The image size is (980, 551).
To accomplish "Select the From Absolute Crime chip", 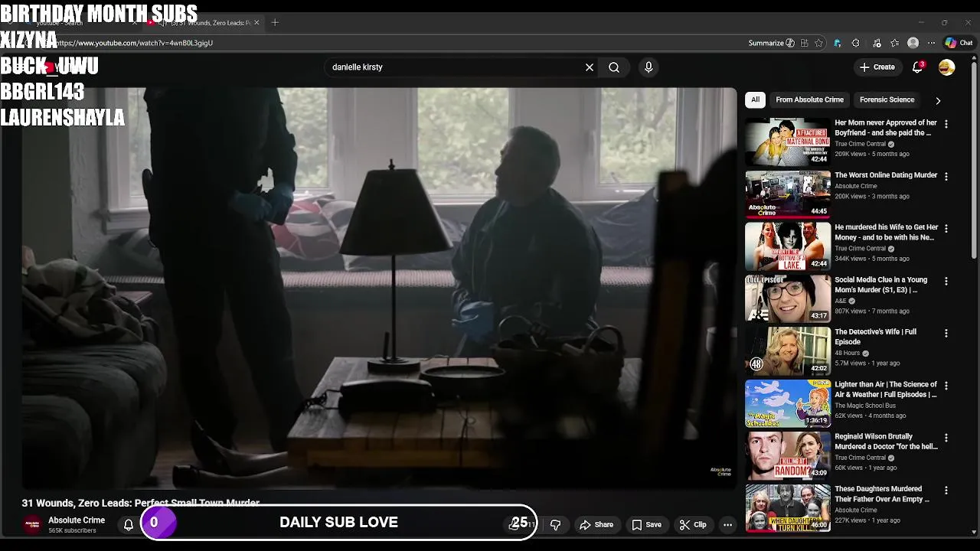I will 809,99.
